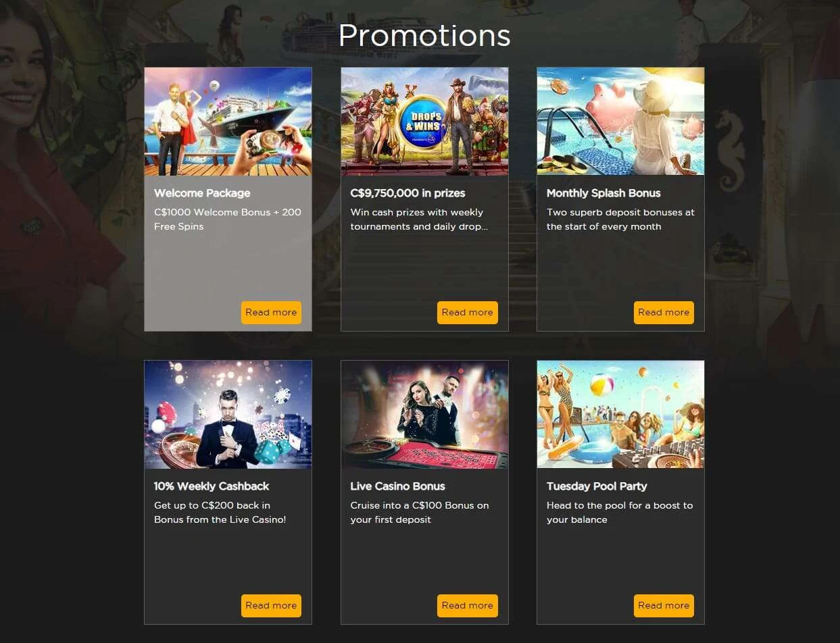Click Read more on Tuesday Pool Party
The width and height of the screenshot is (840, 643).
(664, 606)
